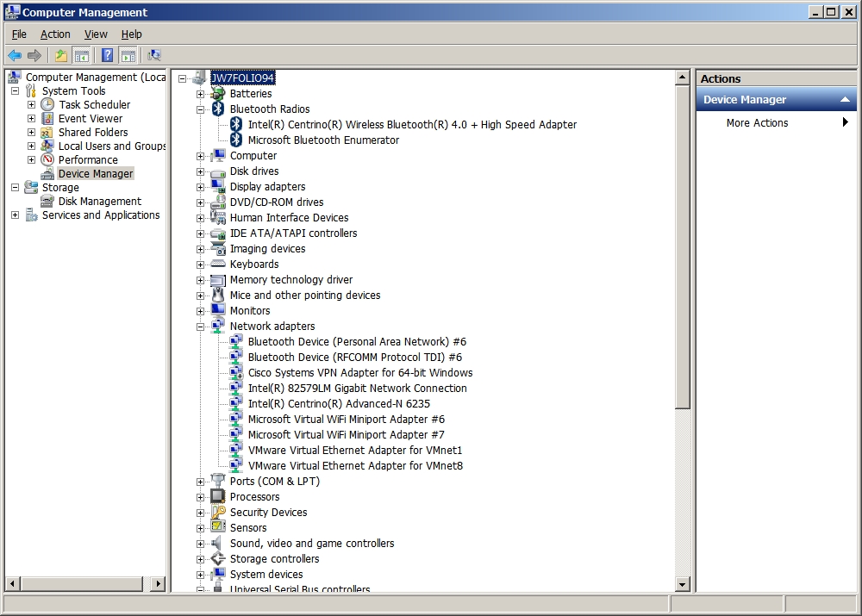Collapse the Storage node in console tree
Image resolution: width=862 pixels, height=616 pixels.
pos(15,187)
